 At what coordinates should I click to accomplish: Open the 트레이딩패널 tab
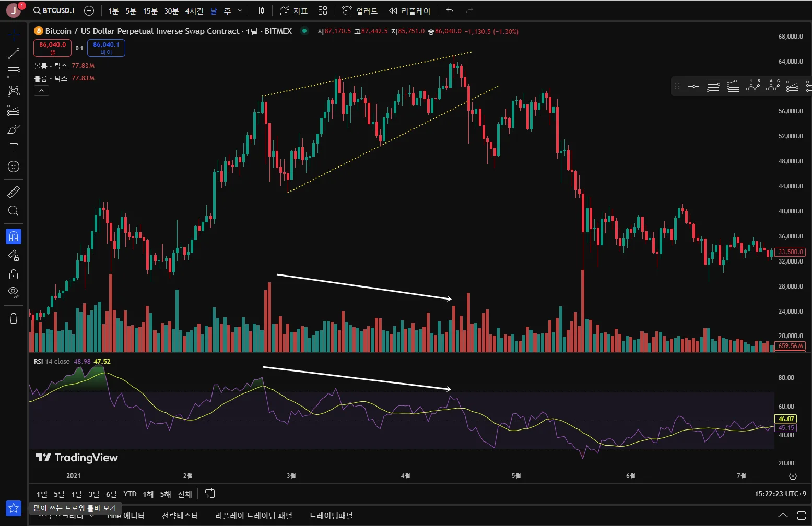[x=331, y=516]
